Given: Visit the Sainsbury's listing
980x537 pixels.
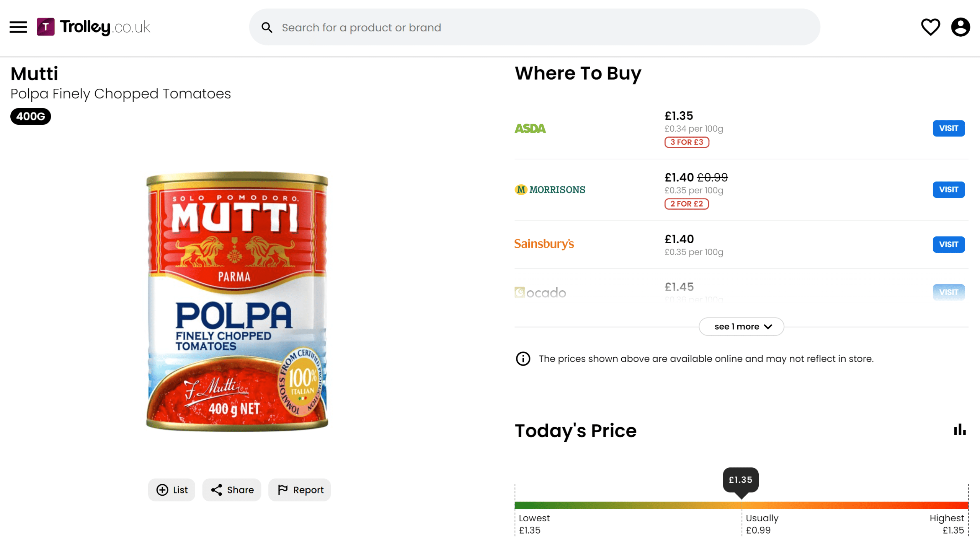Looking at the screenshot, I should [949, 244].
